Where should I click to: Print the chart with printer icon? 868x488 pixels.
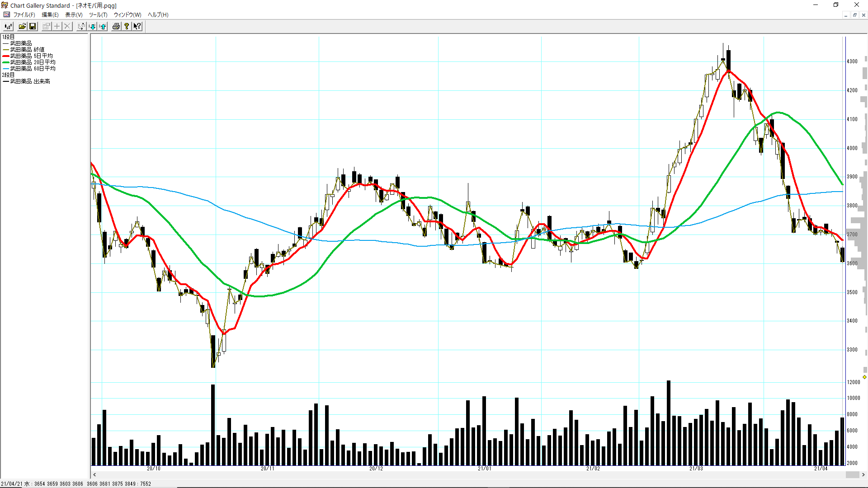[x=116, y=26]
